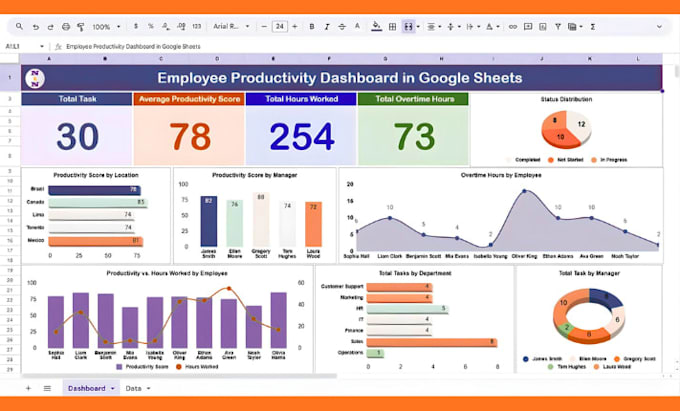Viewport: 680px width, 411px height.
Task: Open text rotation dropdown
Action: coord(492,26)
